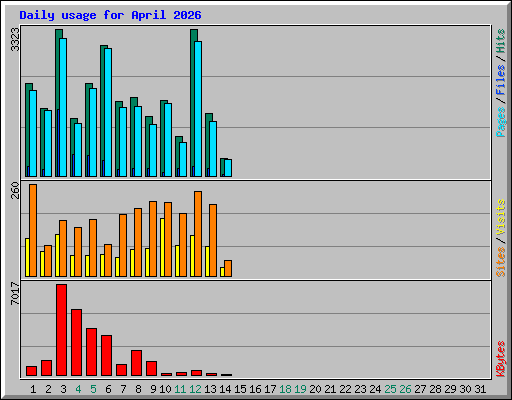The width and height of the screenshot is (512, 400).
Task: Select the cyan bar for day 11
Action: pos(183,160)
